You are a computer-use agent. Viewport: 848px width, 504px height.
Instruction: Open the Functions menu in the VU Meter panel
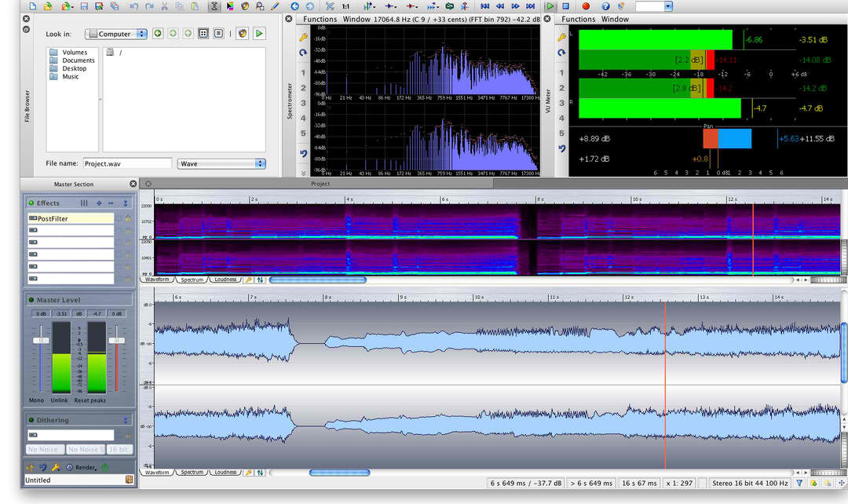point(578,19)
